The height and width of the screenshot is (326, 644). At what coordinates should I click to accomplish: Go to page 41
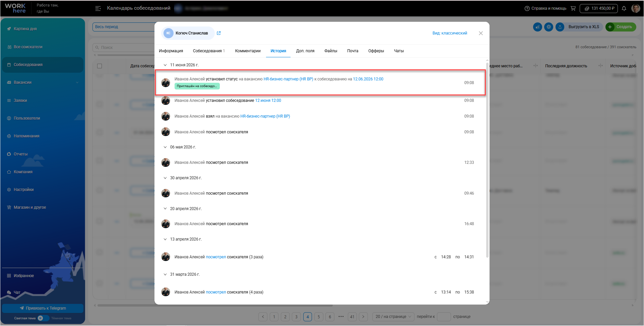(352, 317)
